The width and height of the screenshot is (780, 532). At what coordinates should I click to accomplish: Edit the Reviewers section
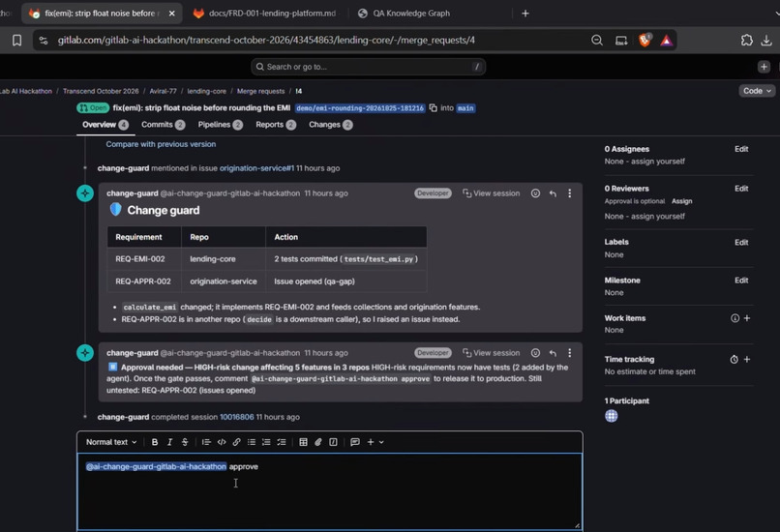coord(741,189)
